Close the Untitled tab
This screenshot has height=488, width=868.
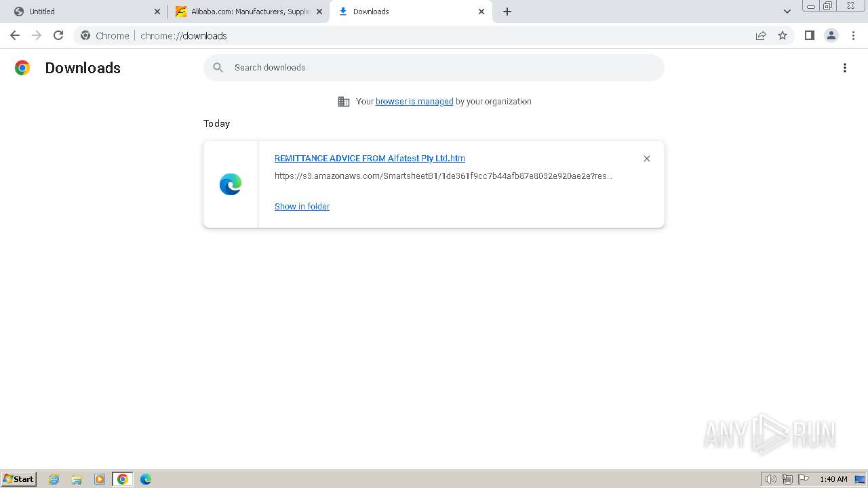[x=157, y=12]
